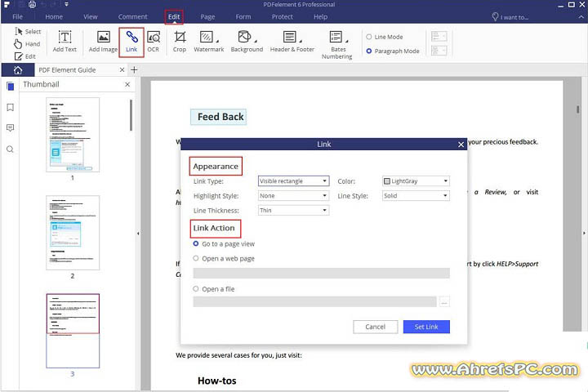This screenshot has height=392, width=588.
Task: Open the Line Thickness dropdown
Action: [294, 210]
